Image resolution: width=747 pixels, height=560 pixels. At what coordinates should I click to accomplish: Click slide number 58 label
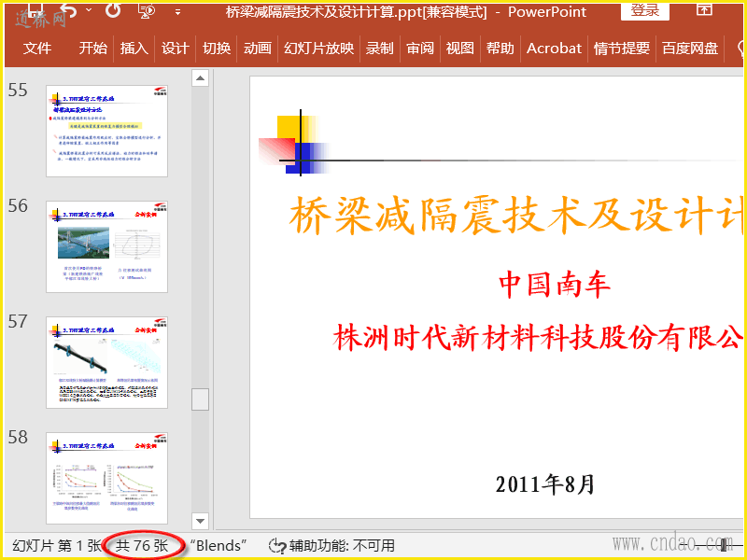pyautogui.click(x=18, y=437)
